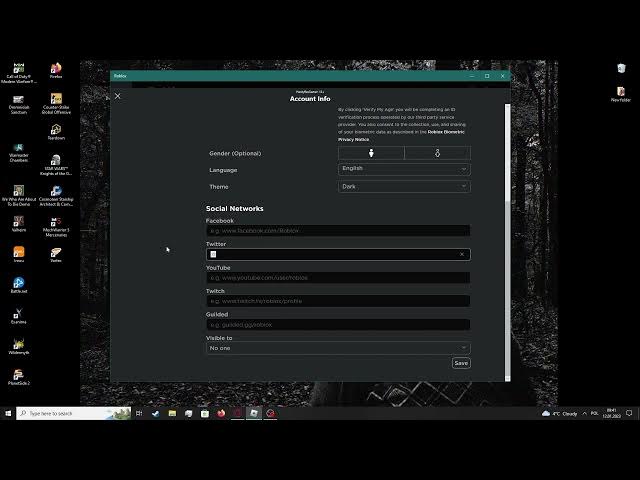Open the weather widget showing Cloudy
The height and width of the screenshot is (480, 640).
tap(559, 413)
